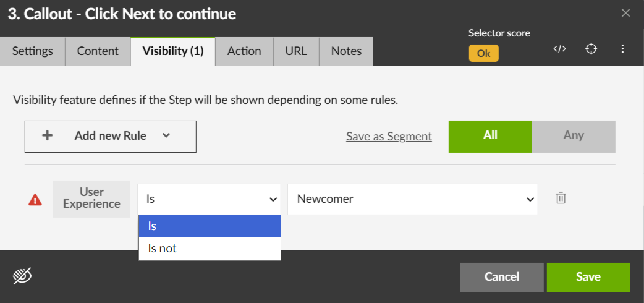Switch rule matching to Any
This screenshot has width=644, height=303.
(x=574, y=136)
